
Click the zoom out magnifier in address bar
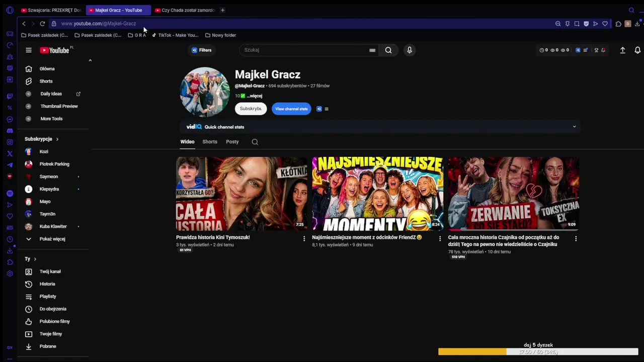click(x=558, y=24)
